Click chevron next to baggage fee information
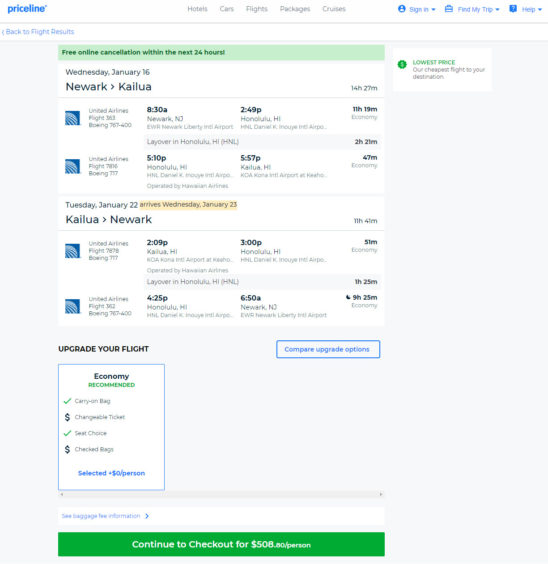This screenshot has width=548, height=564. coord(147,516)
